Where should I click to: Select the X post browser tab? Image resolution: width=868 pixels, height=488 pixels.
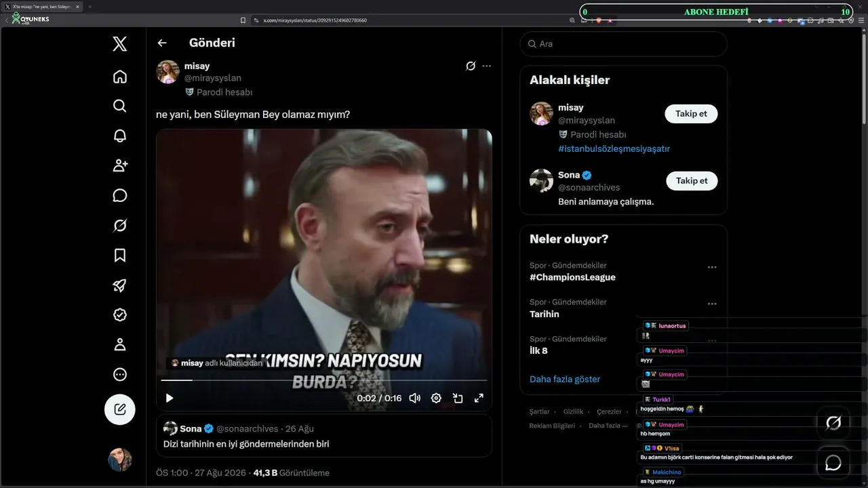[42, 6]
